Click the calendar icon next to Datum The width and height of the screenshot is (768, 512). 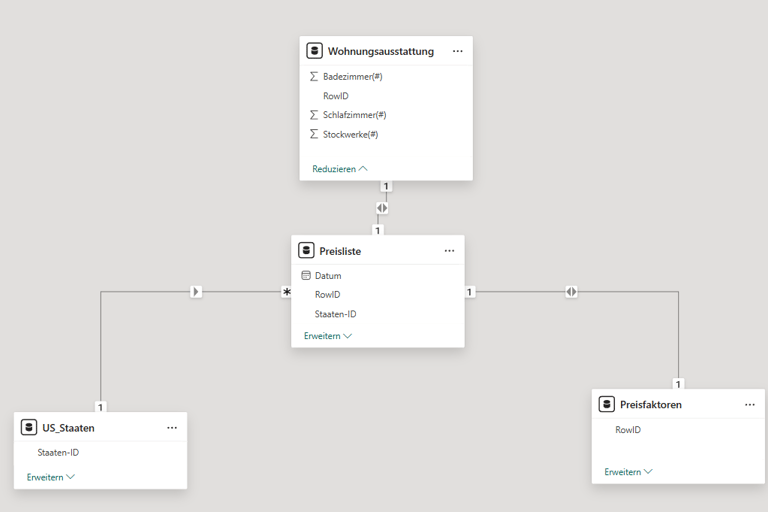pos(306,275)
